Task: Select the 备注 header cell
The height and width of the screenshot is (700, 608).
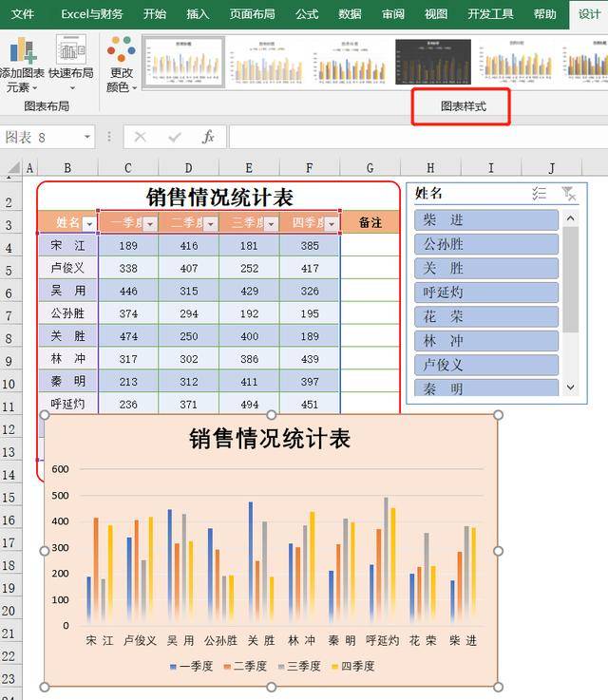Action: 370,222
